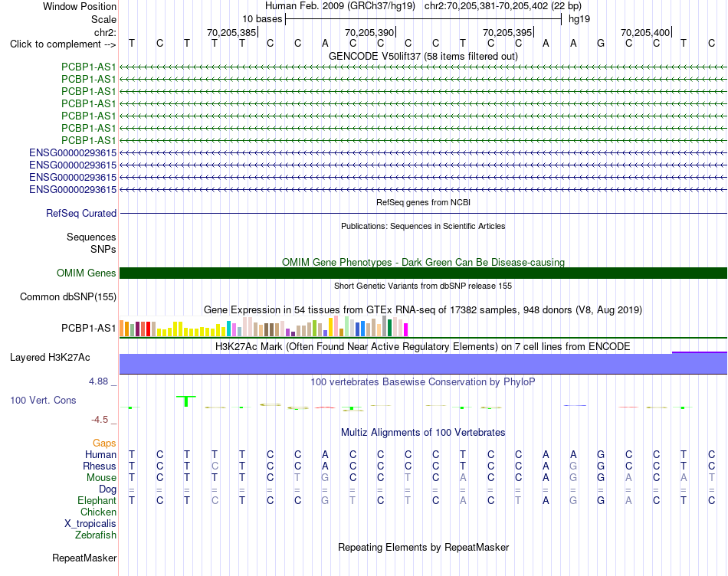728x576 pixels.
Task: Open OMIM Gene Phenotypes track title
Action: (x=423, y=262)
